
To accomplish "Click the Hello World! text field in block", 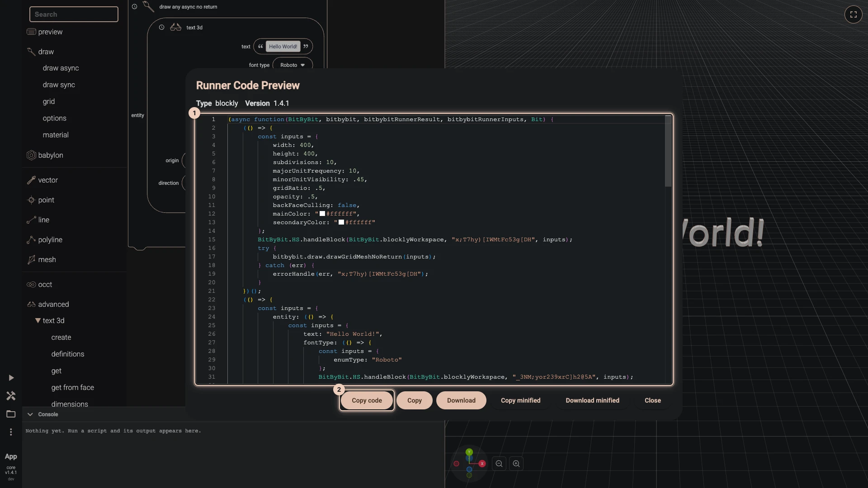I will 283,47.
